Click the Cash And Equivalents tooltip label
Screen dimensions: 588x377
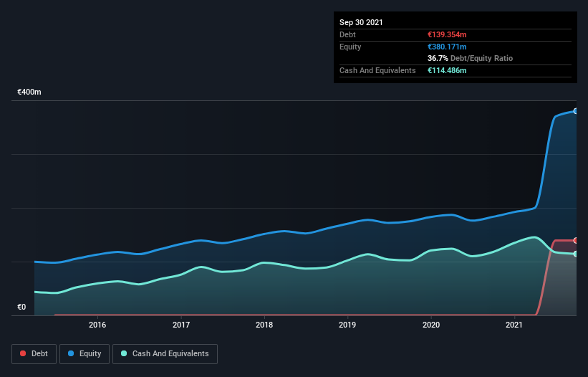point(377,70)
